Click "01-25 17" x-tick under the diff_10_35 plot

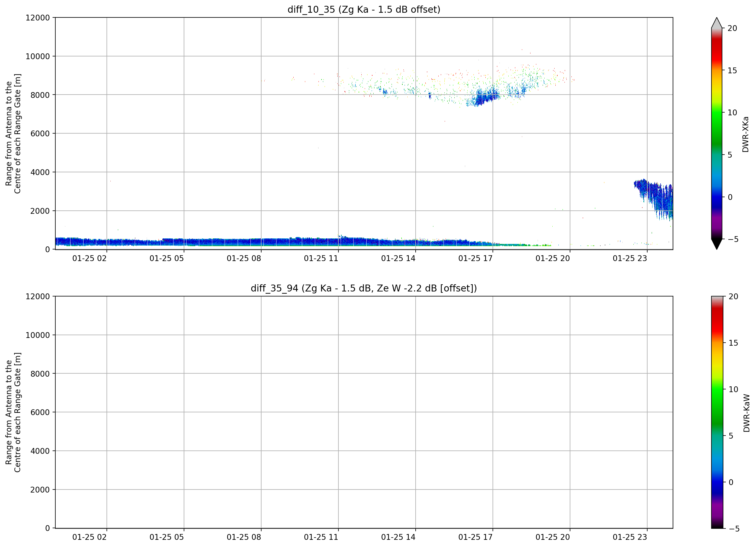click(475, 259)
